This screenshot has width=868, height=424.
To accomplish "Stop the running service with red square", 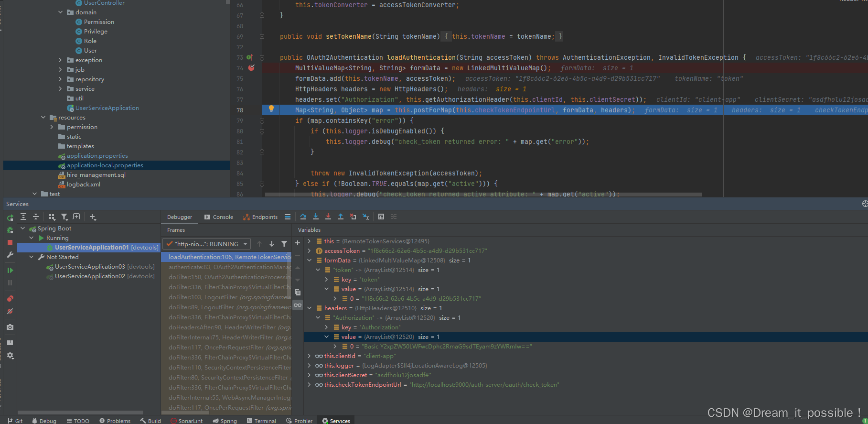I will point(10,242).
